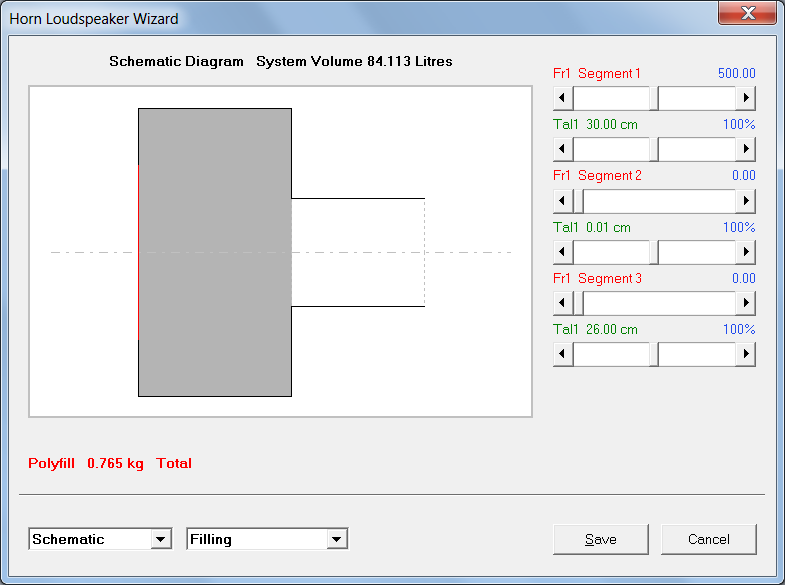Screen dimensions: 785x585
Task: Cancel the Horn Loudspeaker Wizard
Action: point(708,539)
